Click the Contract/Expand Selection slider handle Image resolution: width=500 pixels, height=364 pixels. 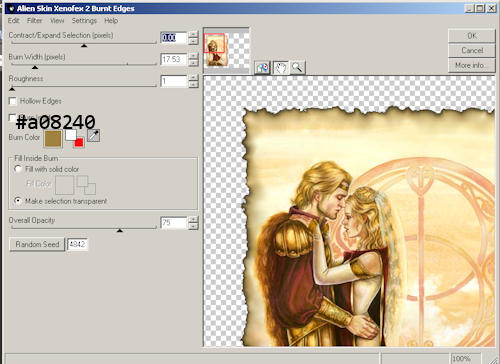coord(84,46)
